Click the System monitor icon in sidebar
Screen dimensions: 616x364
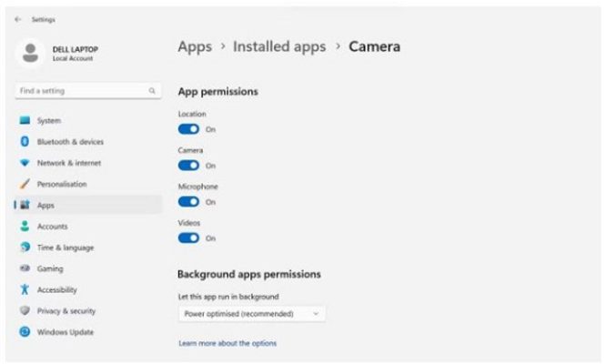coord(25,120)
